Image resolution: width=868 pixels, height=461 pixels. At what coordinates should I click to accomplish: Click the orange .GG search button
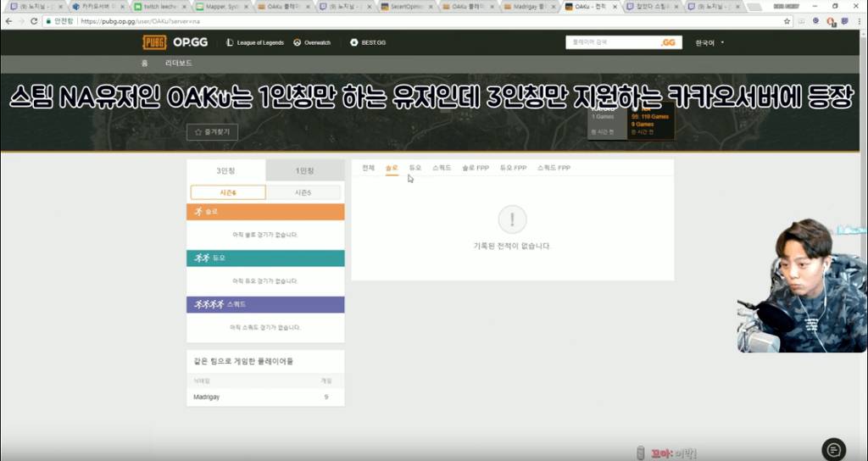tap(668, 42)
